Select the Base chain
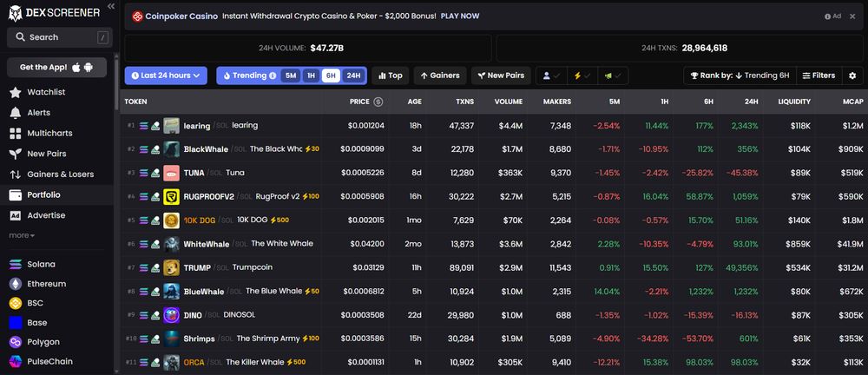This screenshot has width=868, height=375. click(x=37, y=322)
